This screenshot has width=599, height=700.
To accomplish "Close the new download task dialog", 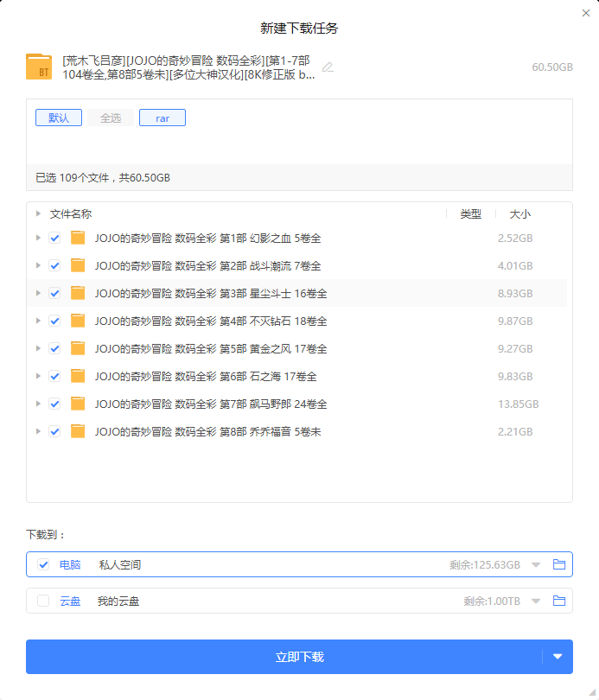I will click(x=586, y=13).
